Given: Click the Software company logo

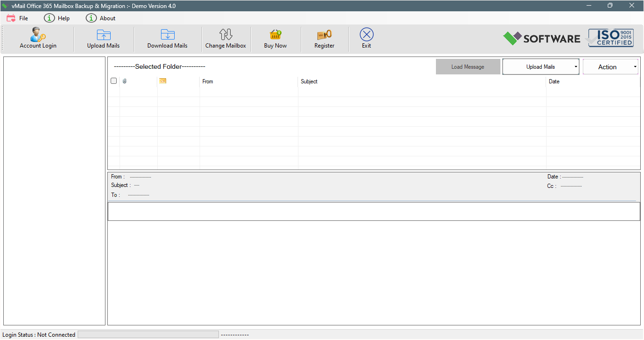Looking at the screenshot, I should click(x=542, y=38).
